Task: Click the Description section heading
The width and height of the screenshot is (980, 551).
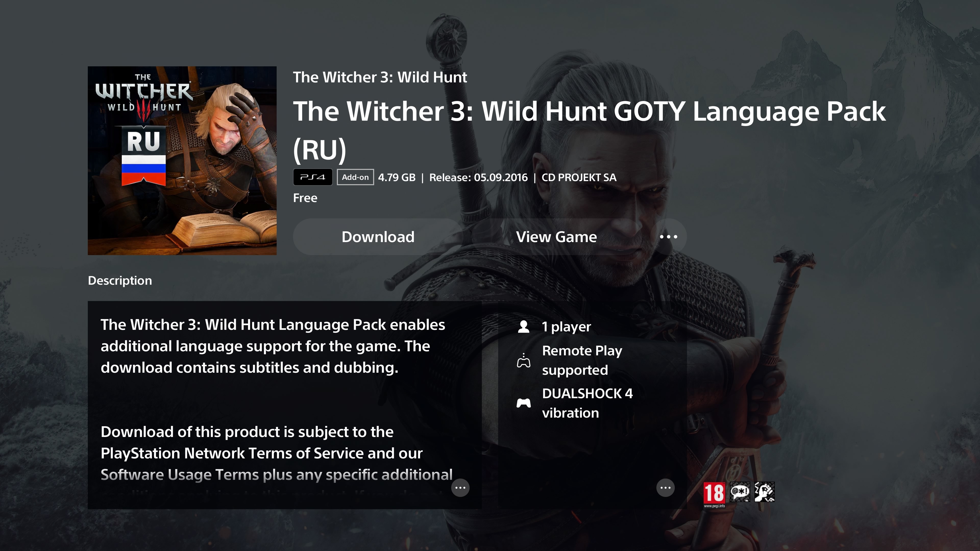Action: (120, 281)
